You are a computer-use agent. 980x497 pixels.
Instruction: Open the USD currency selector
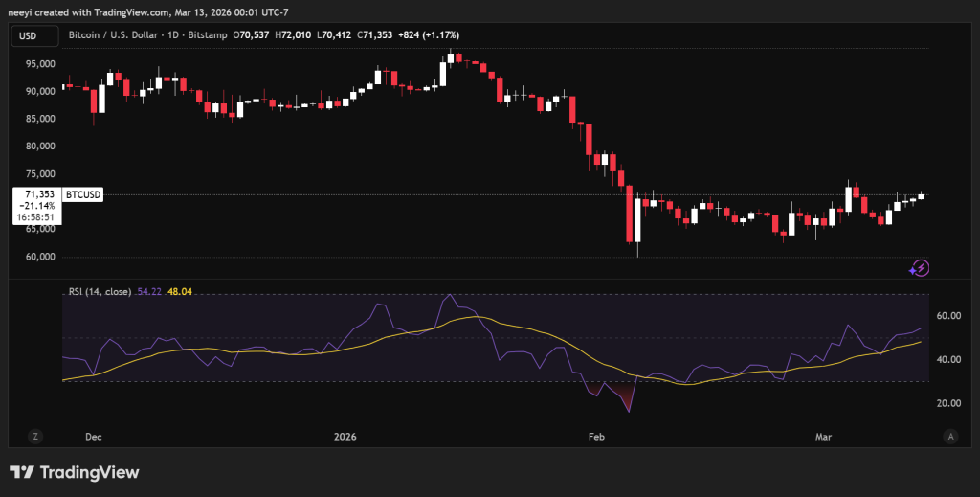tap(29, 36)
